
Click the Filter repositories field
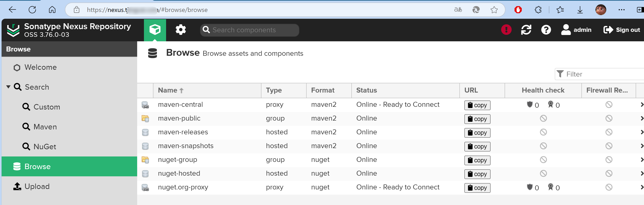pos(599,74)
